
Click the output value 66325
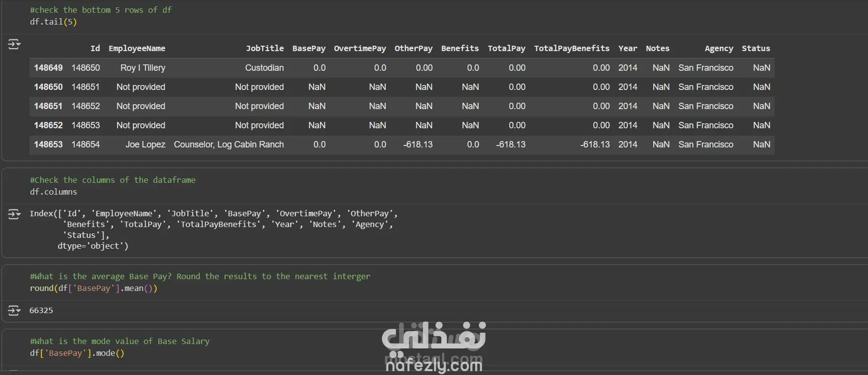point(41,311)
